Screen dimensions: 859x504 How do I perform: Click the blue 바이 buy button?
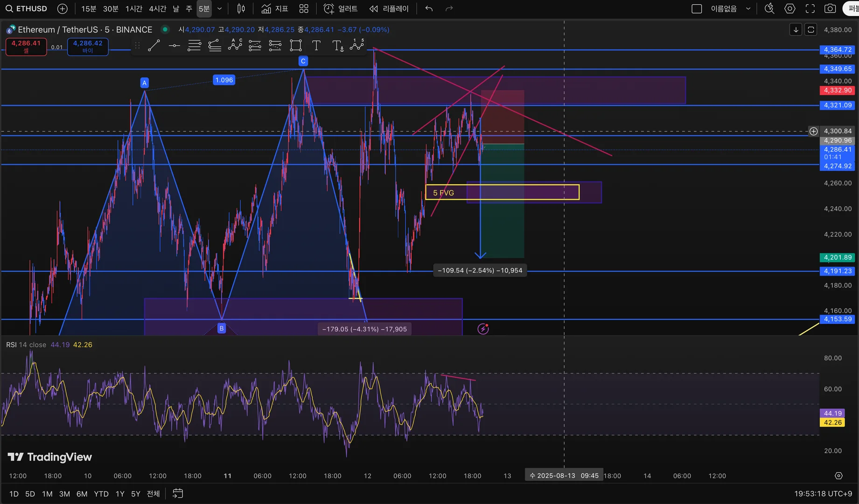[88, 46]
